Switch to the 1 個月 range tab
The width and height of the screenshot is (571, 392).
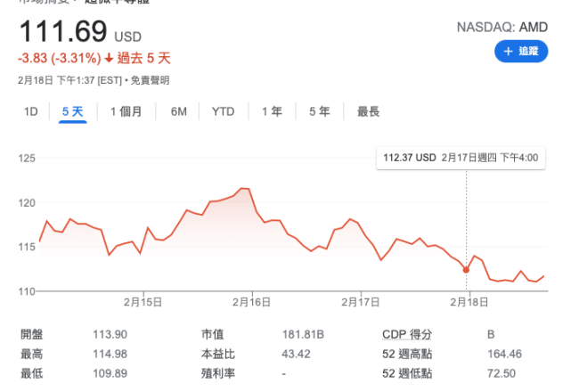point(126,111)
